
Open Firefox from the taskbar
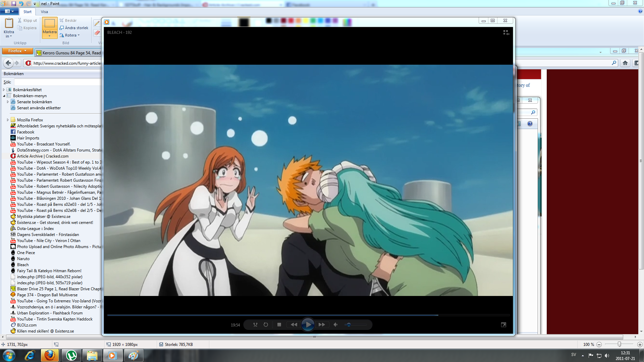pos(50,355)
